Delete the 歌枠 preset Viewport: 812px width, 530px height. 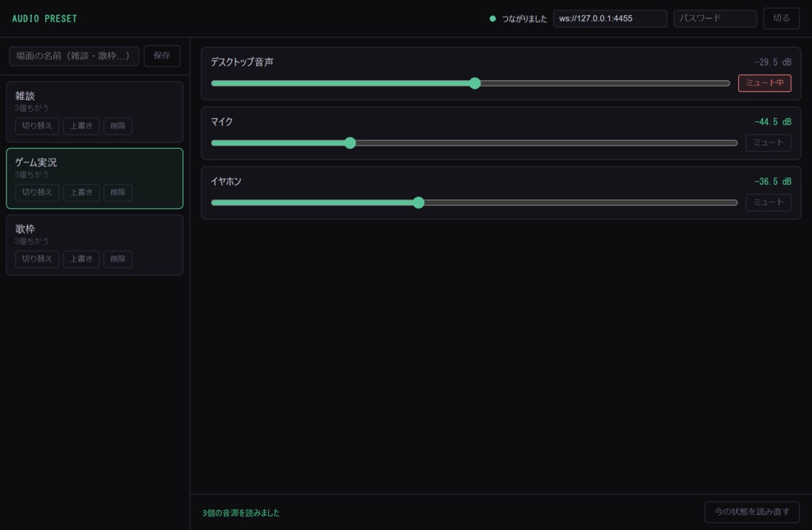117,259
